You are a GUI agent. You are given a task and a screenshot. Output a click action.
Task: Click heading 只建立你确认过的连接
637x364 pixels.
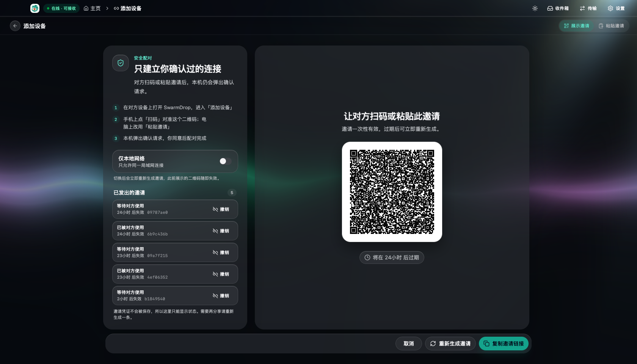pos(178,69)
